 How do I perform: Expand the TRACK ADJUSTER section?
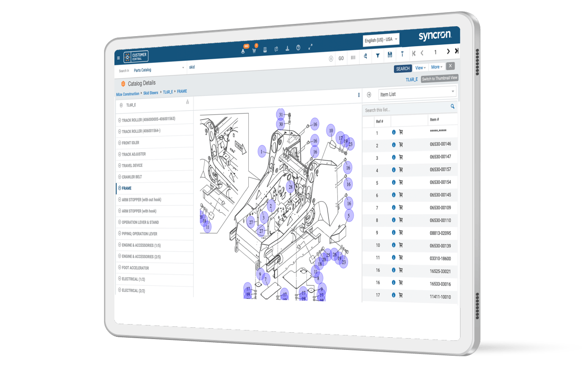133,154
